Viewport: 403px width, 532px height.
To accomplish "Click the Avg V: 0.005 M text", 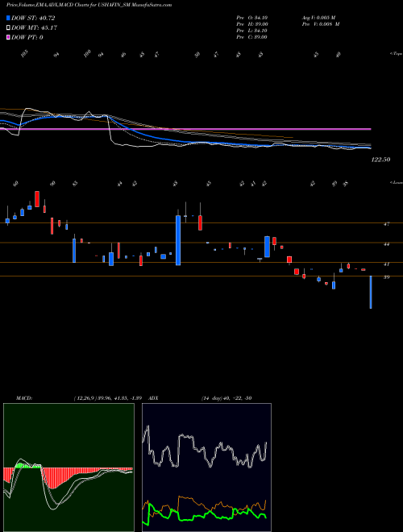I will (321, 18).
